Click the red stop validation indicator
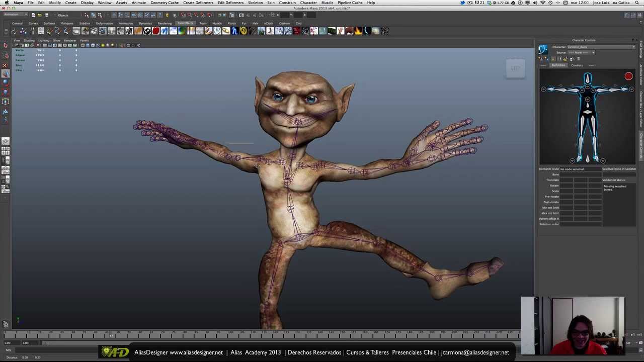The image size is (644, 362). (628, 76)
